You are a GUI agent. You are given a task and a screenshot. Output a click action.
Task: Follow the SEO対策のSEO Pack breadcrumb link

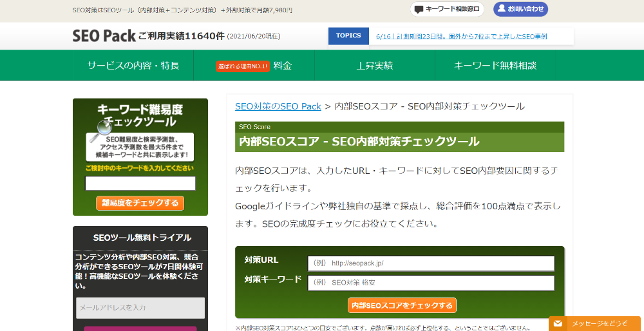pos(278,106)
